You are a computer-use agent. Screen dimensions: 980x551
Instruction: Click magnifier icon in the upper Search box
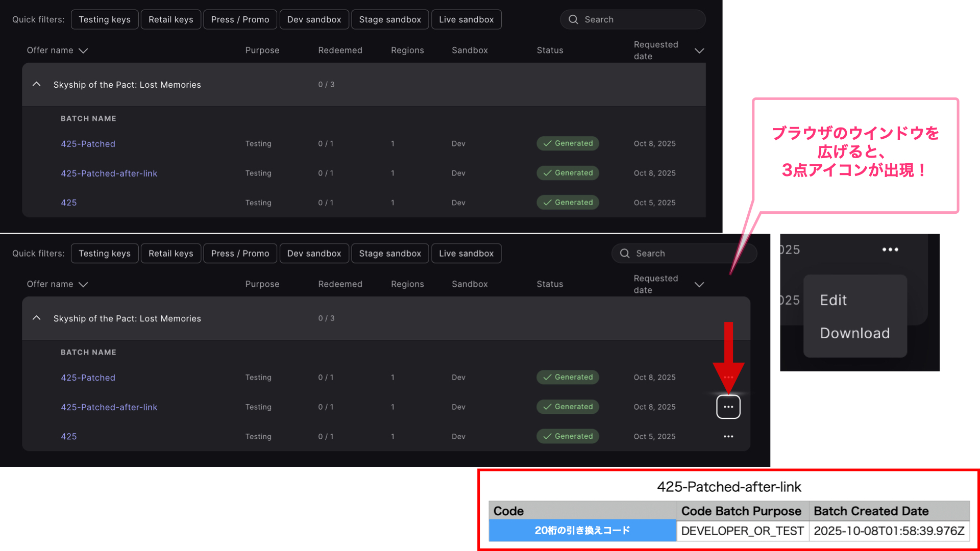coord(573,19)
